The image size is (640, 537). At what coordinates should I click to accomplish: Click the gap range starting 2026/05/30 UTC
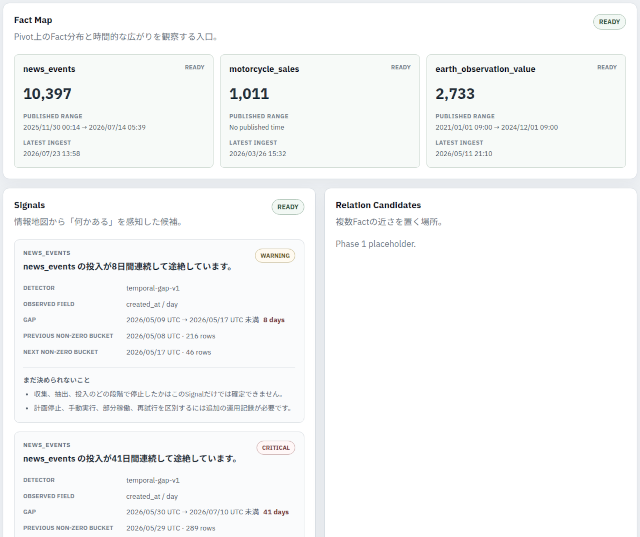[193, 512]
